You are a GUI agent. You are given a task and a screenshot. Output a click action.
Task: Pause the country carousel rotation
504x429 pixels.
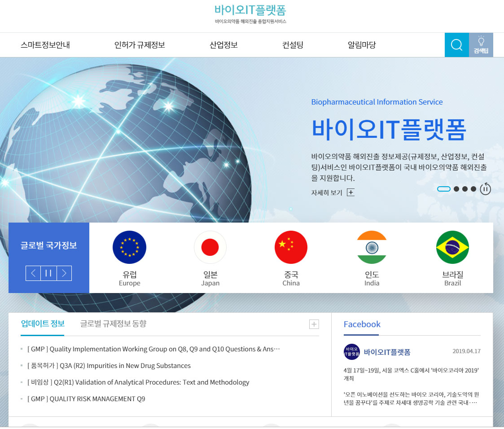(48, 273)
